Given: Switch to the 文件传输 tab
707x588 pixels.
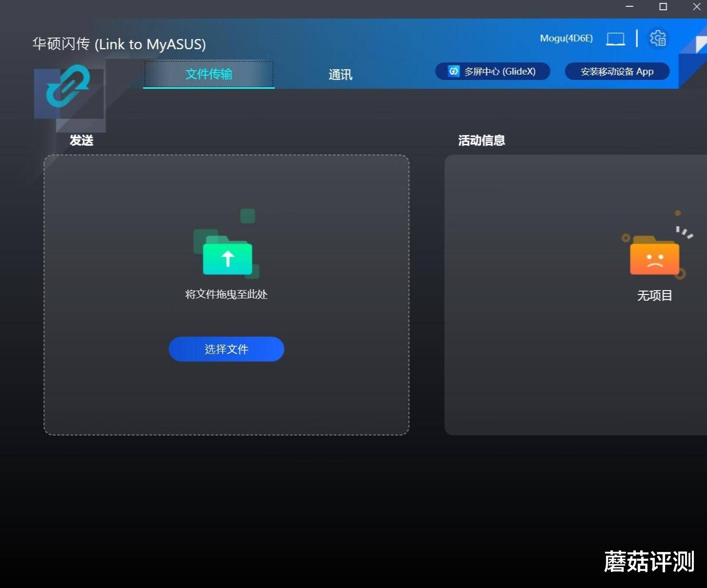Looking at the screenshot, I should 209,74.
